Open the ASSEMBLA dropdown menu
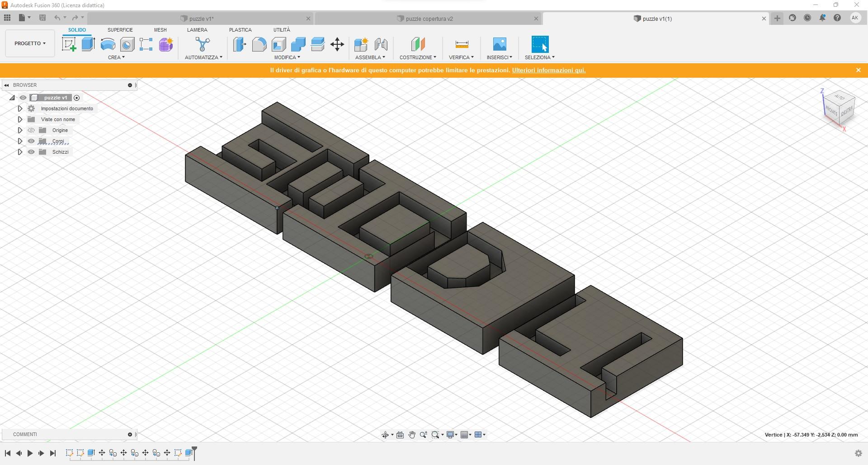This screenshot has width=868, height=465. click(x=370, y=57)
